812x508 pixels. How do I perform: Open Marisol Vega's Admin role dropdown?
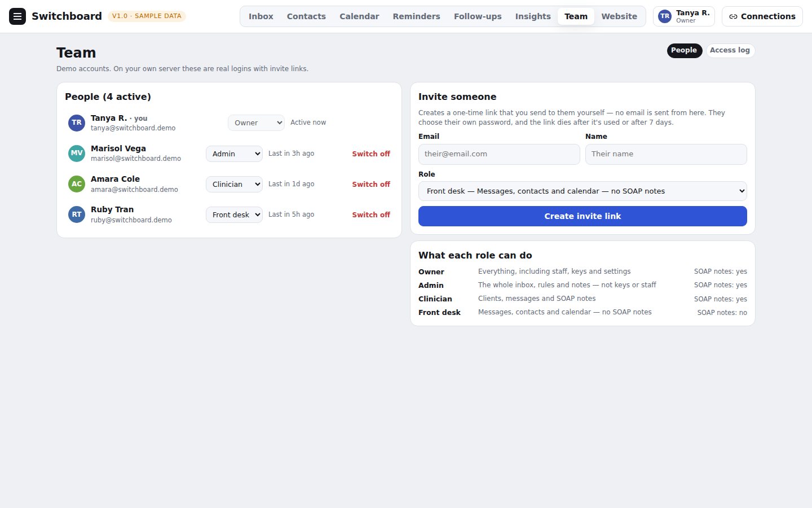(234, 154)
